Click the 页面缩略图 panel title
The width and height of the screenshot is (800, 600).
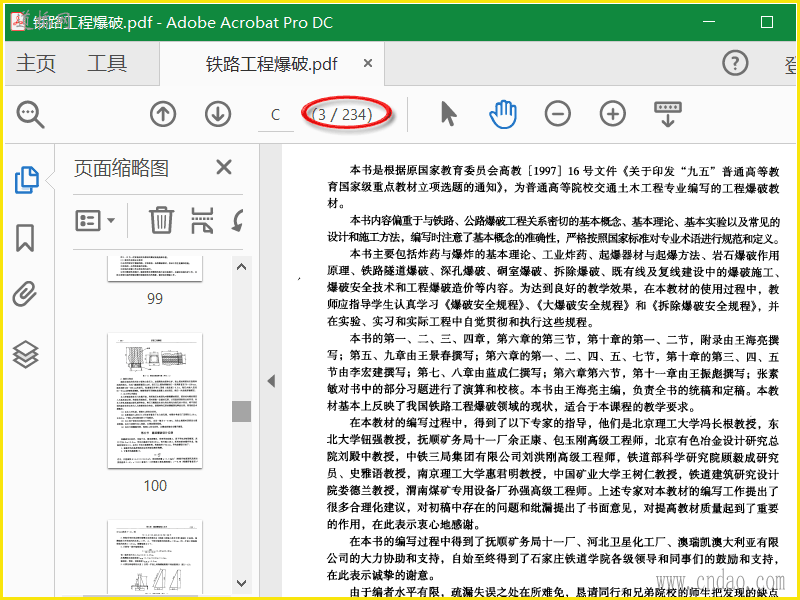click(121, 168)
